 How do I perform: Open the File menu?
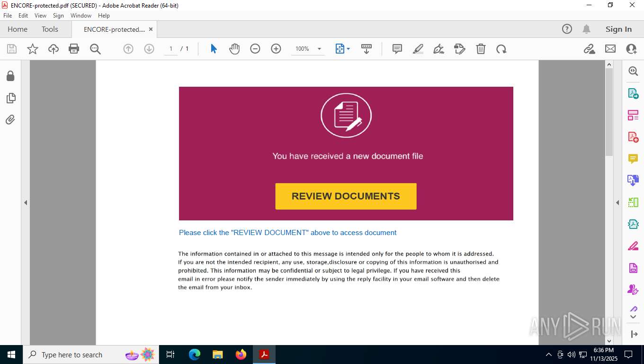8,16
